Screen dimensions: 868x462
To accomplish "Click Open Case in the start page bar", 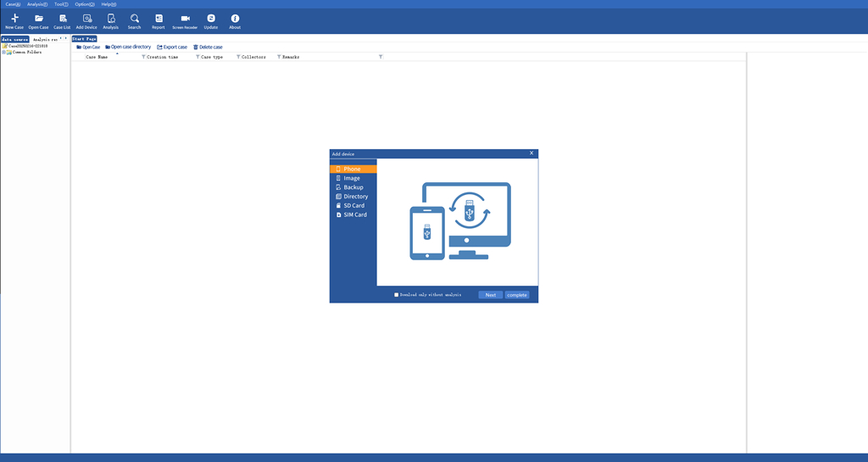I will [88, 47].
